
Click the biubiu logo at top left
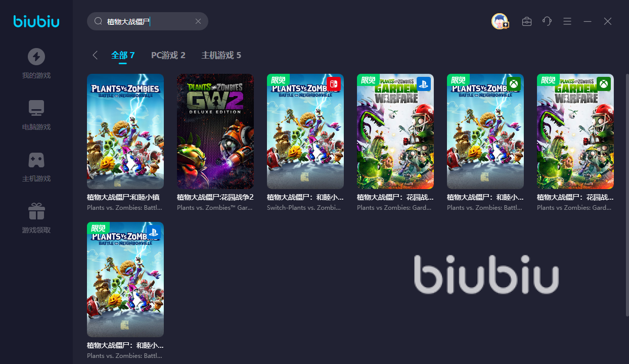click(x=36, y=21)
